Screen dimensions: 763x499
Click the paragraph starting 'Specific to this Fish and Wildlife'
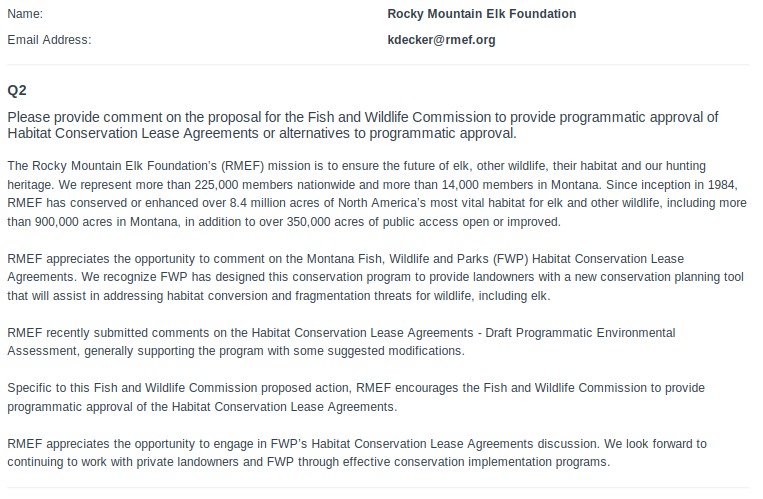(356, 397)
